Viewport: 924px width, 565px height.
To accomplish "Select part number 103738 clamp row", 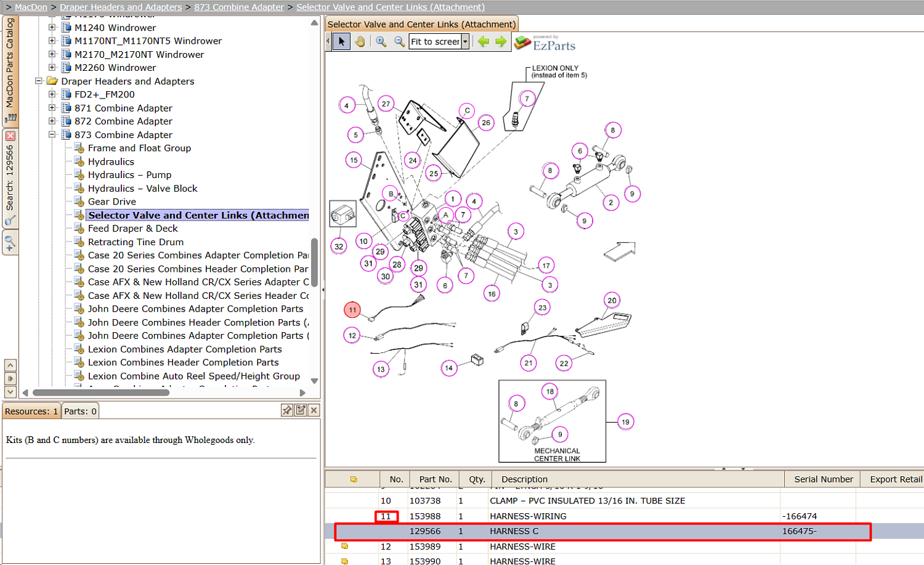I will pyautogui.click(x=624, y=501).
